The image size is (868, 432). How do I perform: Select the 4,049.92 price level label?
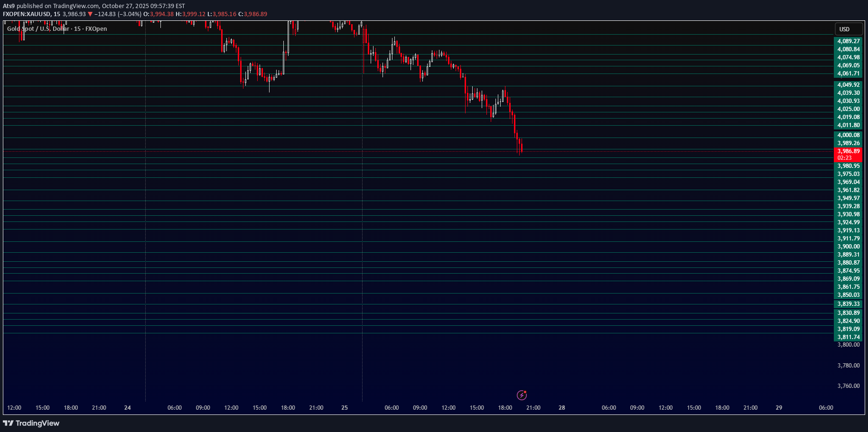click(848, 85)
